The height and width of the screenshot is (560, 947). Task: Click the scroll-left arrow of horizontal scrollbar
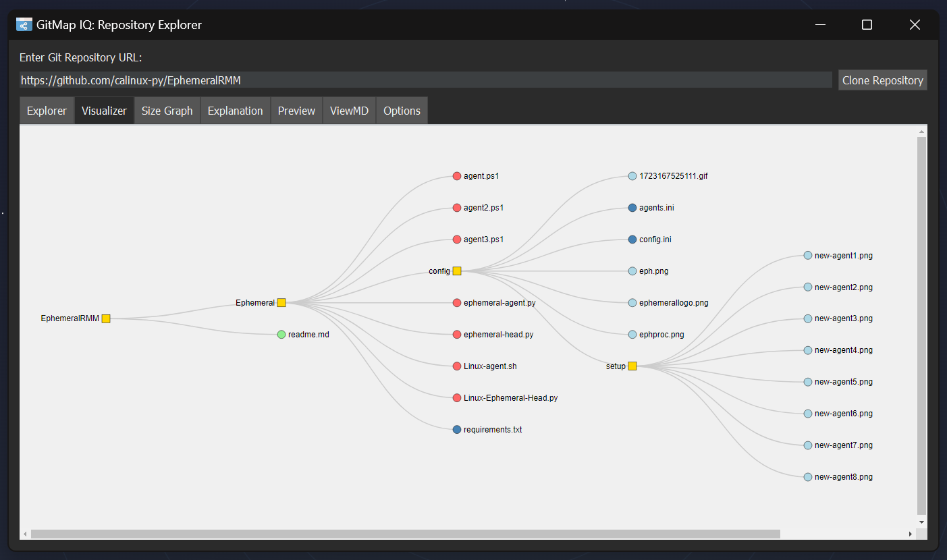[25, 534]
